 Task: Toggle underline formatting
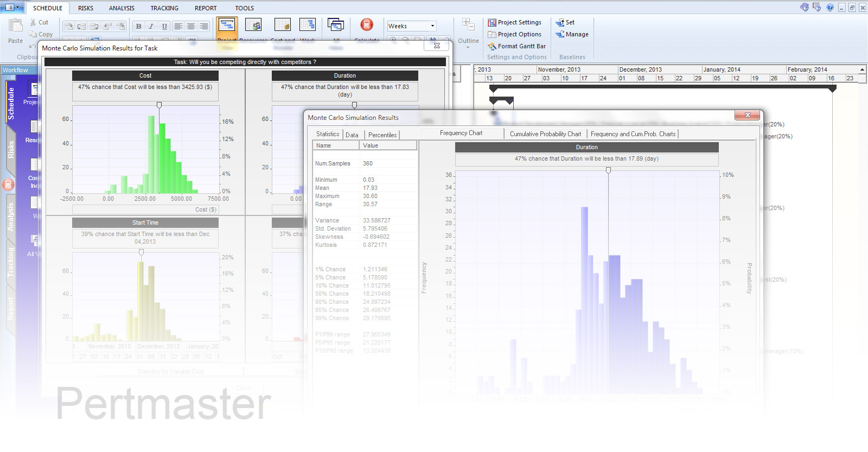164,26
